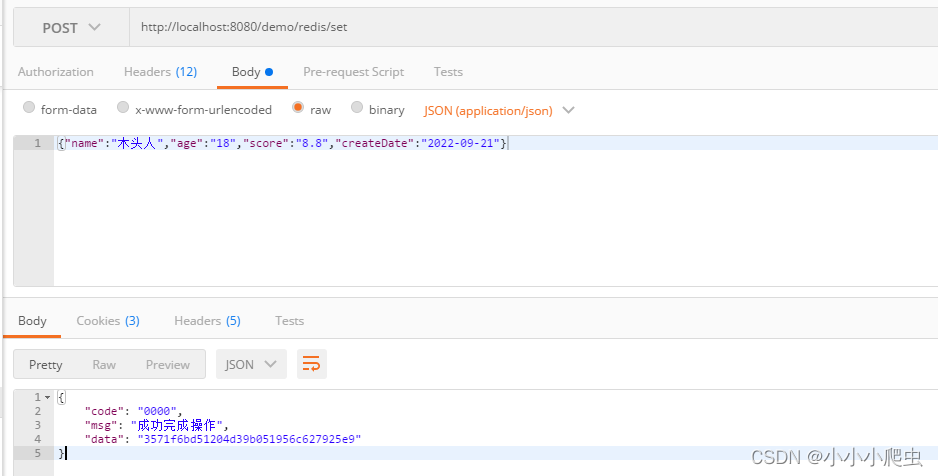The height and width of the screenshot is (476, 938).
Task: Open response Cookies (3) tab
Action: click(108, 321)
